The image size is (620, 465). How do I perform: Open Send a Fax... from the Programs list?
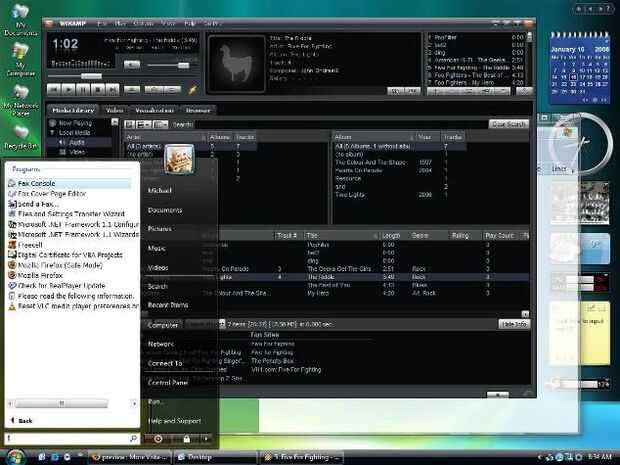(34, 204)
